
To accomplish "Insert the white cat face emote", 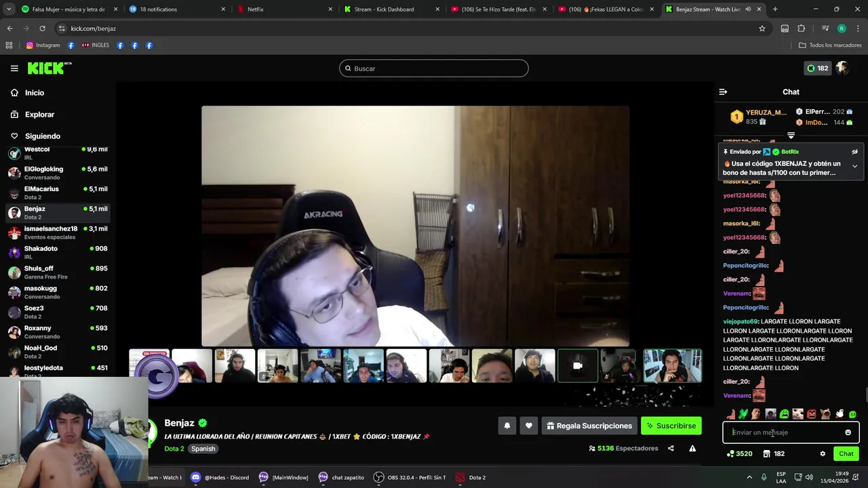I will pyautogui.click(x=798, y=414).
